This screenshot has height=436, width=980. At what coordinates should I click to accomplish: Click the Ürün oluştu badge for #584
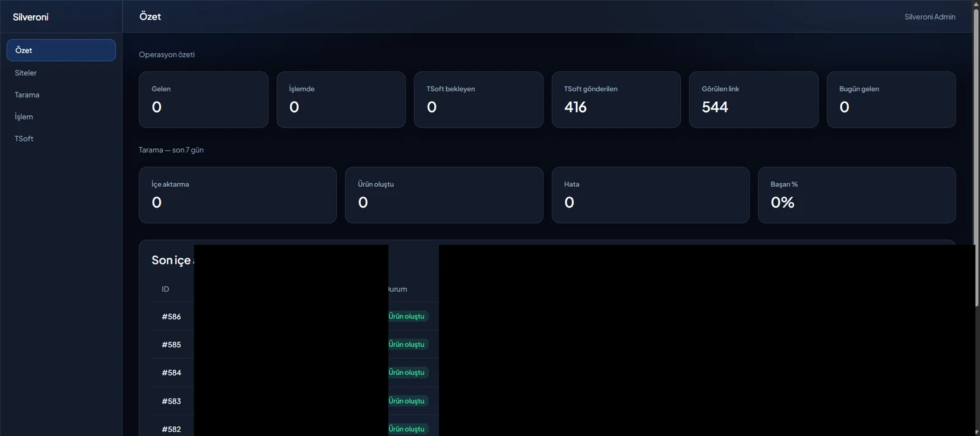coord(407,373)
